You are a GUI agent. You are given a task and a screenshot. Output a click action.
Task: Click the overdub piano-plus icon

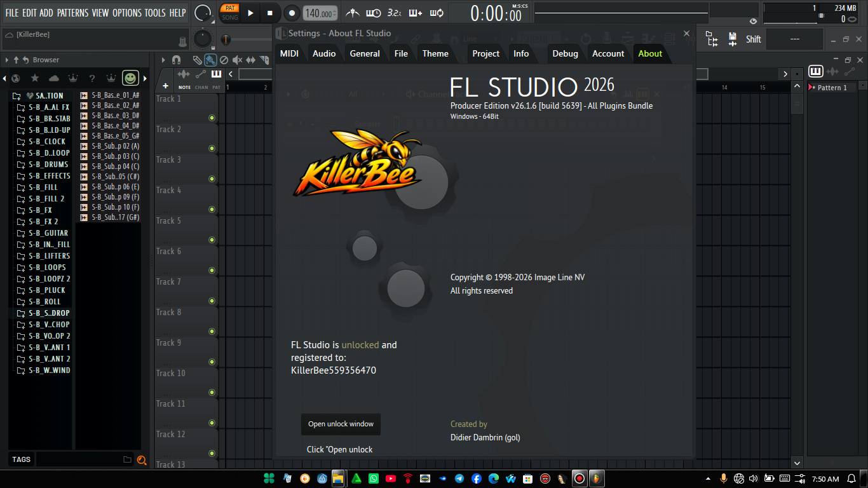coord(415,13)
